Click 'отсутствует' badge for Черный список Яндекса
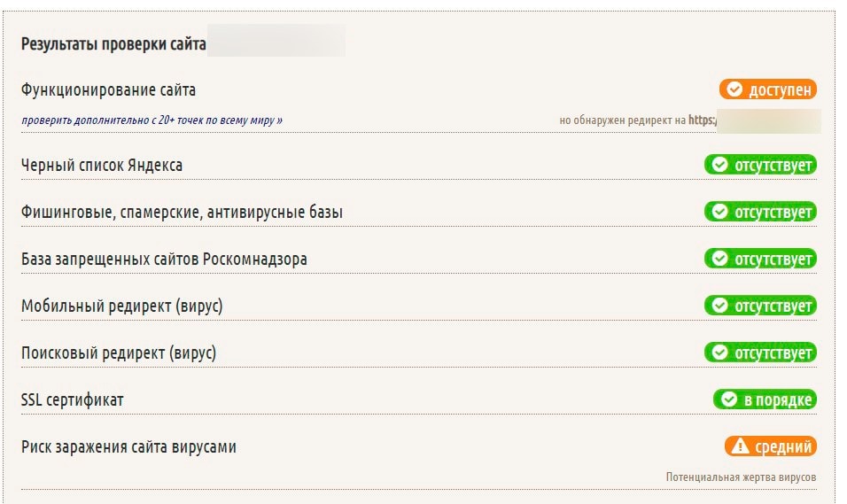This screenshot has height=504, width=847. click(760, 165)
